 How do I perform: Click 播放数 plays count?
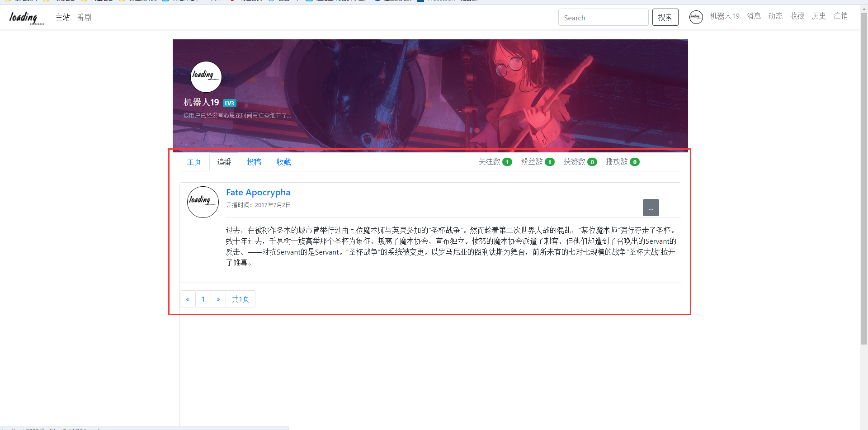click(x=623, y=162)
